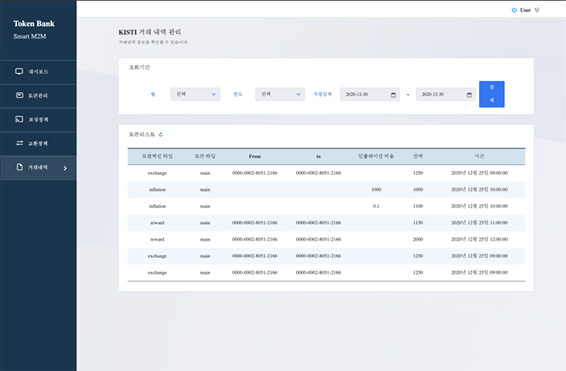Image resolution: width=566 pixels, height=371 pixels.
Task: Select the inflation ratio value 0.1
Action: pos(376,206)
